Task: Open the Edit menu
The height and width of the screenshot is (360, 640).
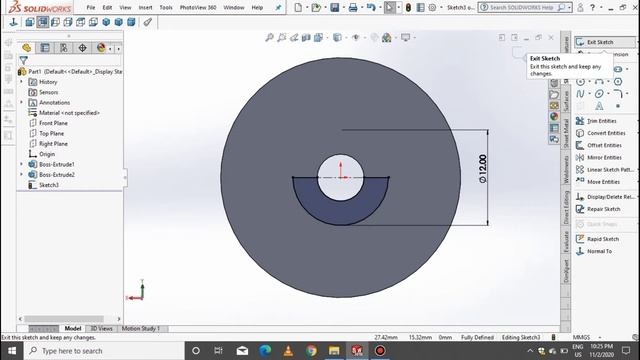Action: [x=107, y=7]
